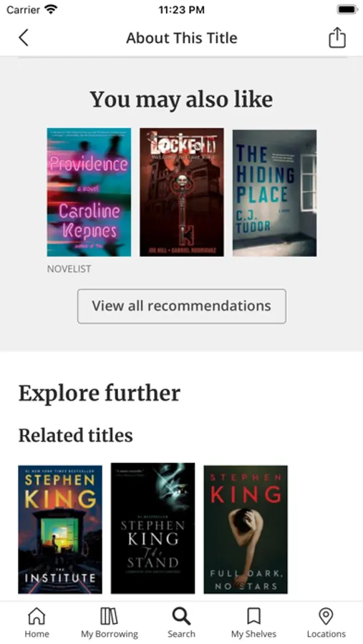Open My Shelves bookmark icon
The width and height of the screenshot is (363, 644).
253,616
